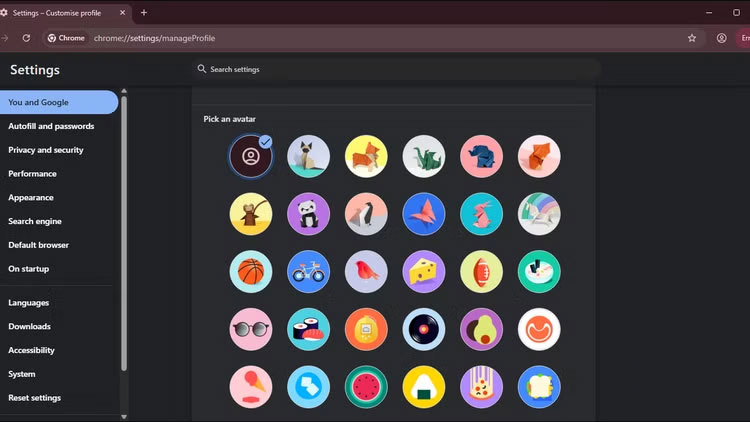Open Downloads settings
Screen dimensions: 750x422
(30, 326)
